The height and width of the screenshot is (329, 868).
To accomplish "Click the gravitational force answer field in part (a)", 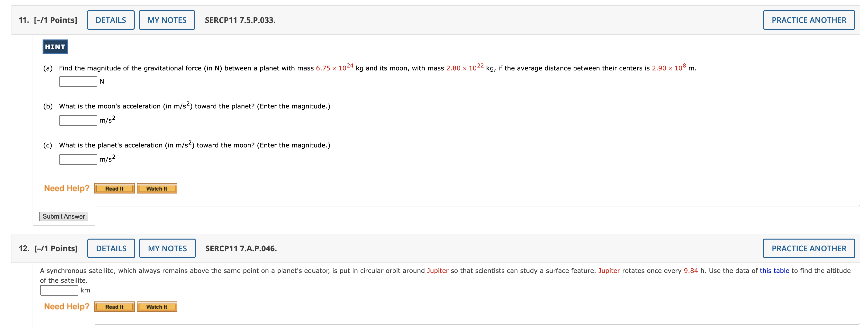I will tap(78, 81).
